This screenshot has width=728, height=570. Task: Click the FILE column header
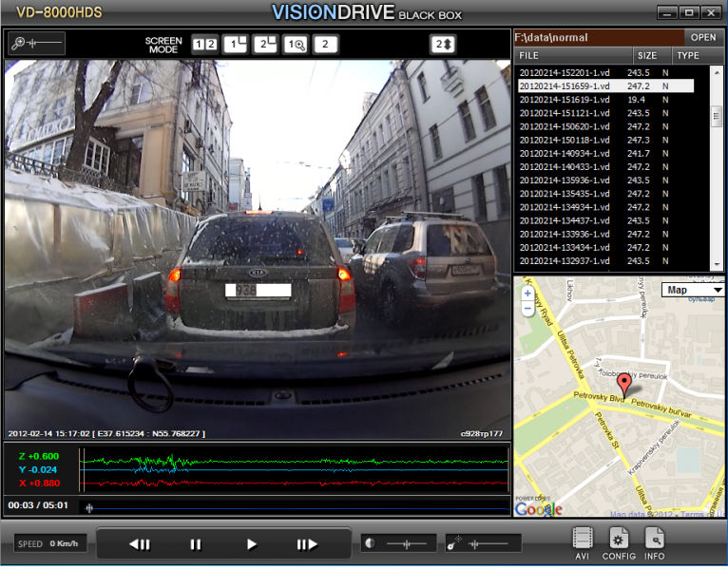[x=529, y=56]
